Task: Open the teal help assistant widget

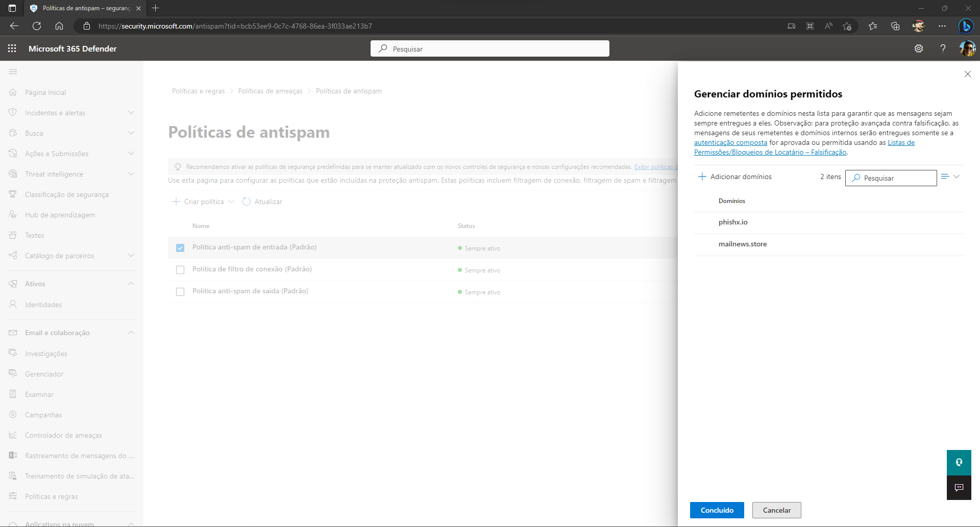Action: 959,462
